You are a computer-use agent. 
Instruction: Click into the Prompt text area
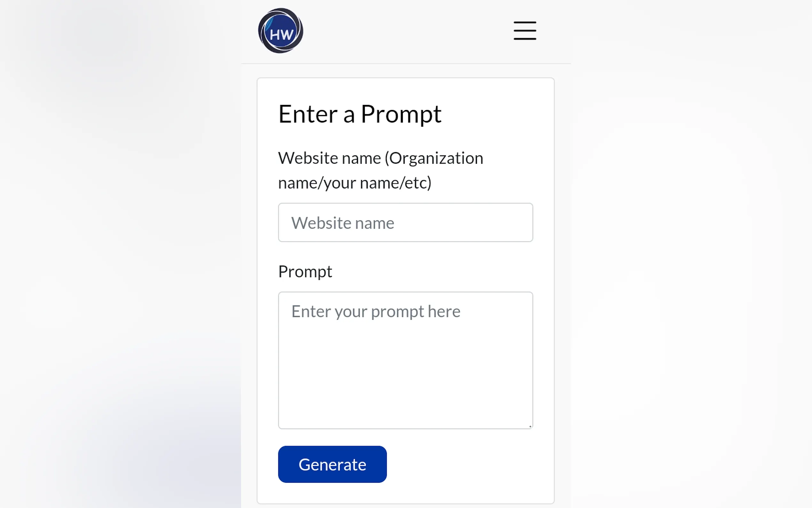(x=405, y=360)
